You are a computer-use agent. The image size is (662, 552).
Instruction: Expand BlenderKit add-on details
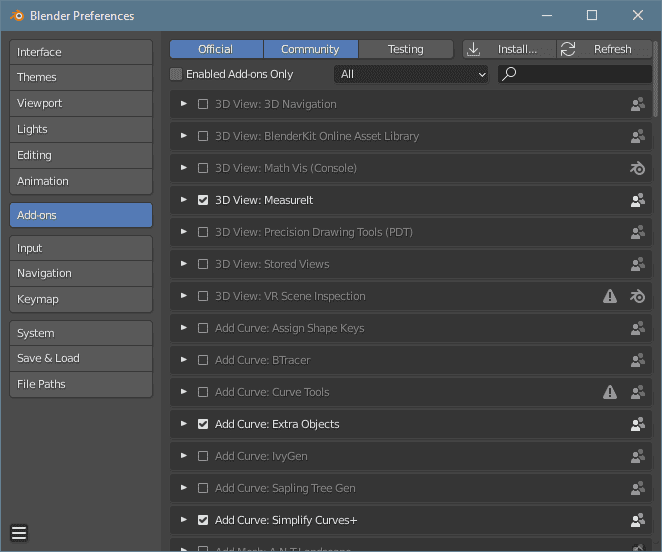184,136
